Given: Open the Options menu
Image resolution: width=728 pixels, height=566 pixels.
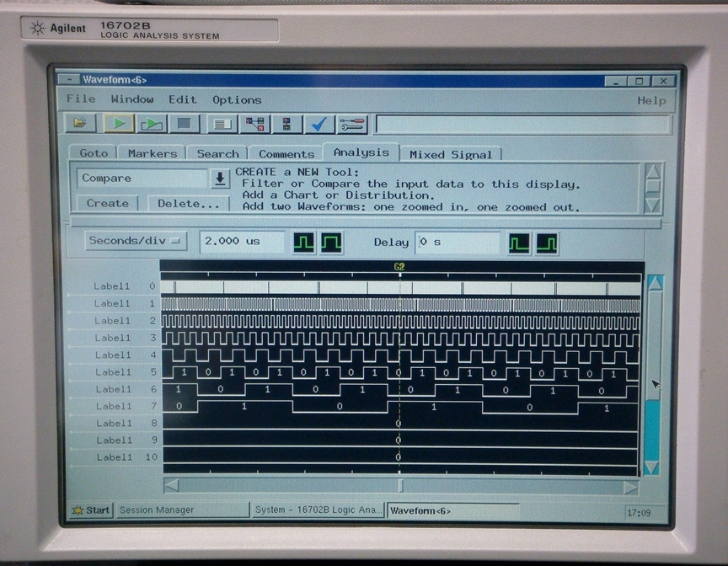Looking at the screenshot, I should (237, 99).
